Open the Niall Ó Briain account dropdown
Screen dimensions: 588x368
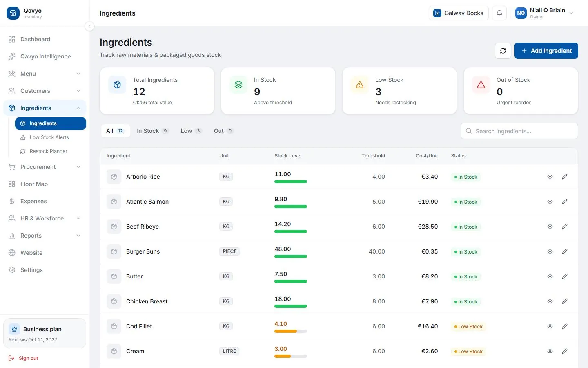[x=545, y=13]
